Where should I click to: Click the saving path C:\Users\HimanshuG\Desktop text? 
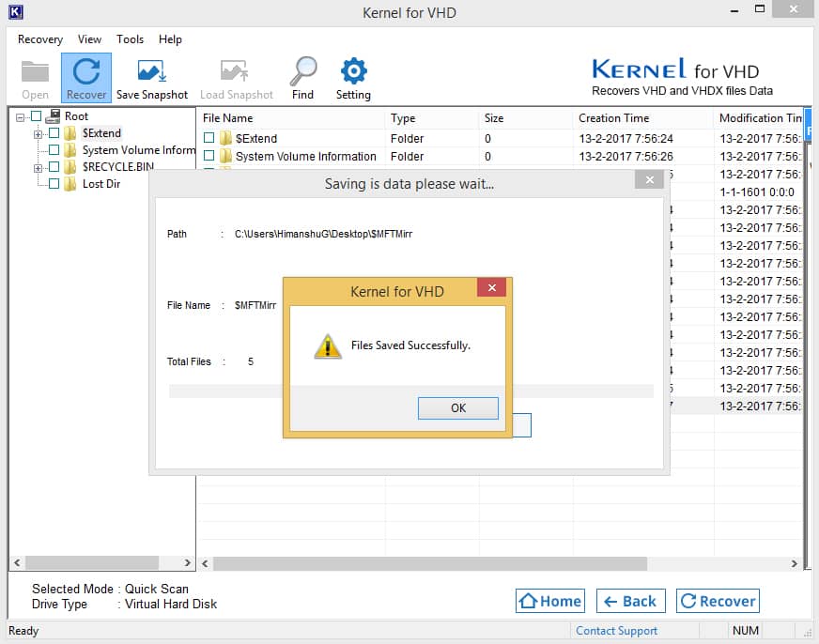[x=323, y=234]
